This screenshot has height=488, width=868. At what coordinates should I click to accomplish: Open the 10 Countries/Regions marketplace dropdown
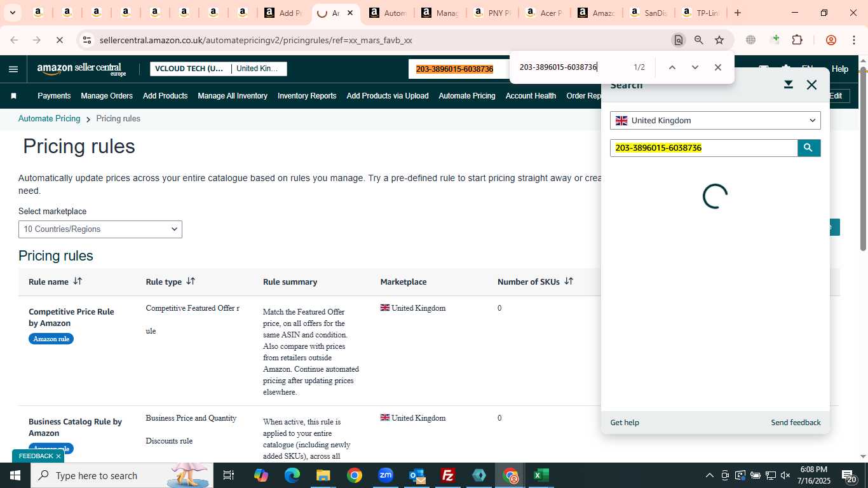tap(100, 229)
